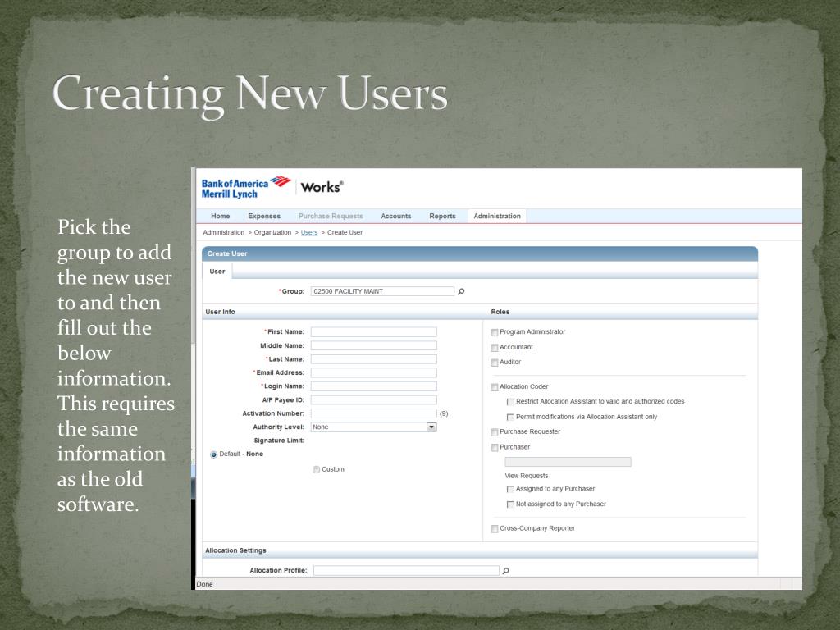The width and height of the screenshot is (840, 630).
Task: Click the Activation Number input field
Action: click(374, 413)
